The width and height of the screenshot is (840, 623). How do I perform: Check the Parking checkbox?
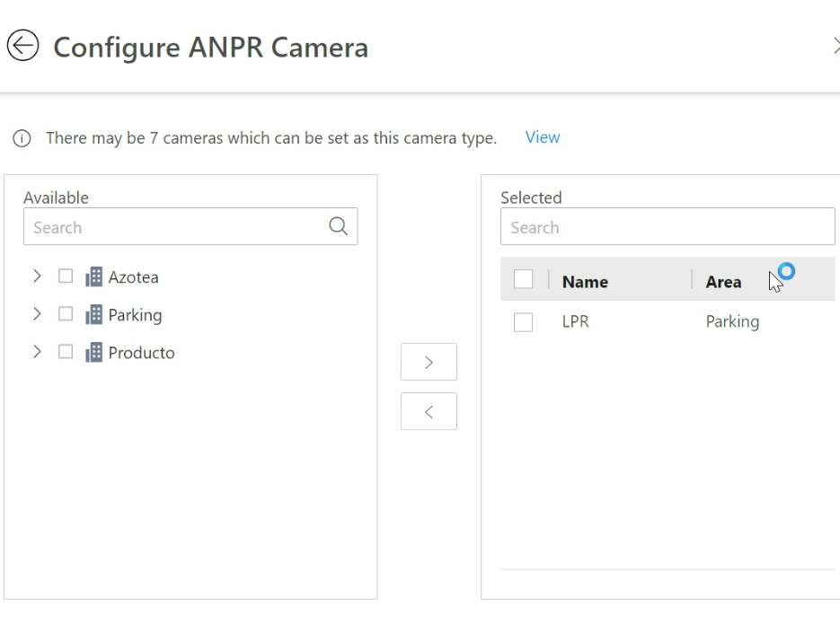(65, 314)
